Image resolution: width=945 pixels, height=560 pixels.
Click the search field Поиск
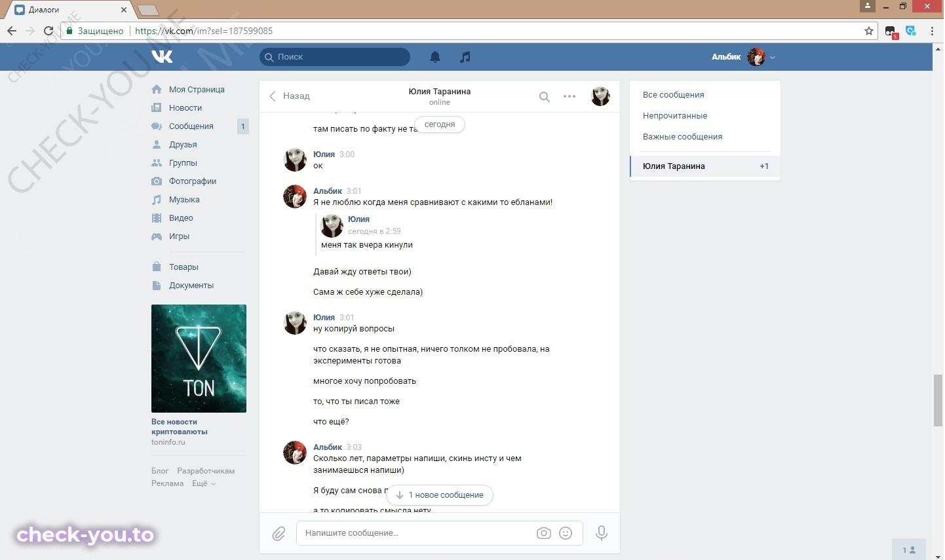(335, 57)
